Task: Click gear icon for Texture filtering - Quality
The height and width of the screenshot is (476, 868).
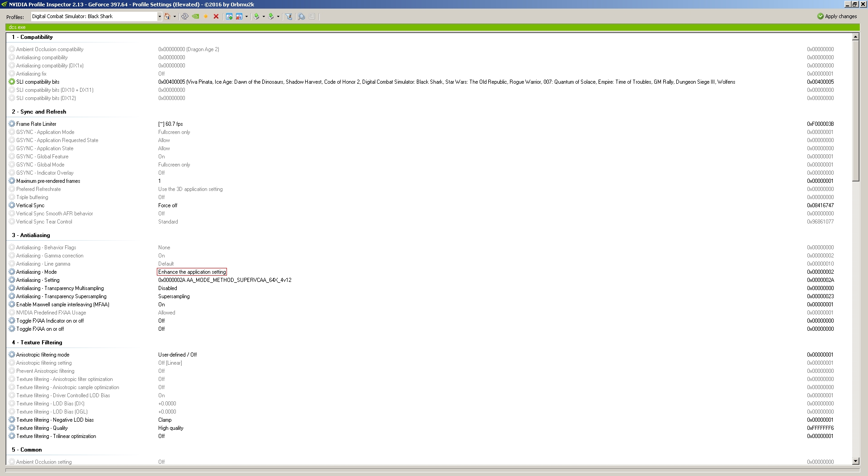Action: [x=12, y=428]
